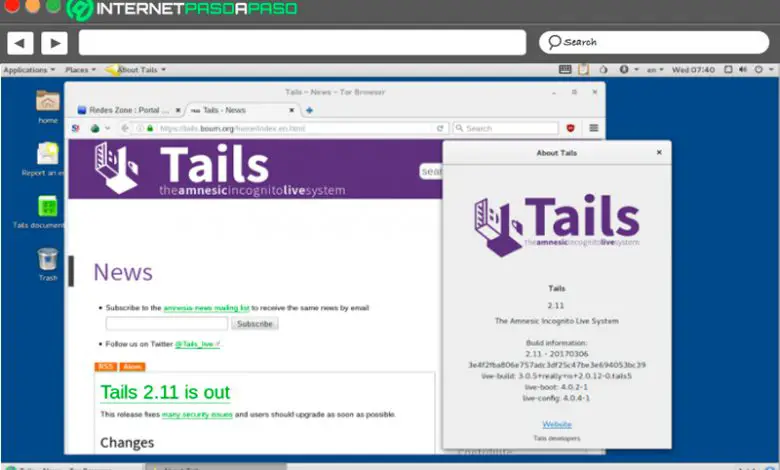Viewport: 780px width, 470px height.
Task: Click the outer frame forward arrow button
Action: point(55,43)
